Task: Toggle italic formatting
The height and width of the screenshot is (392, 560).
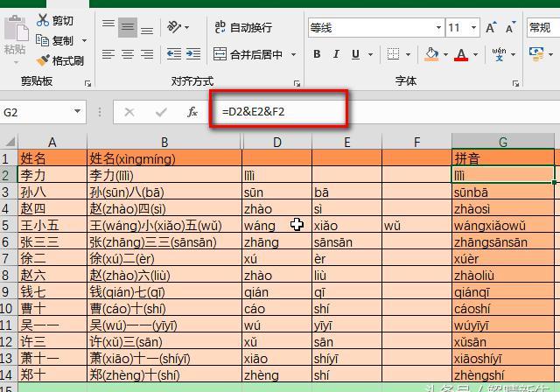Action: tap(336, 54)
